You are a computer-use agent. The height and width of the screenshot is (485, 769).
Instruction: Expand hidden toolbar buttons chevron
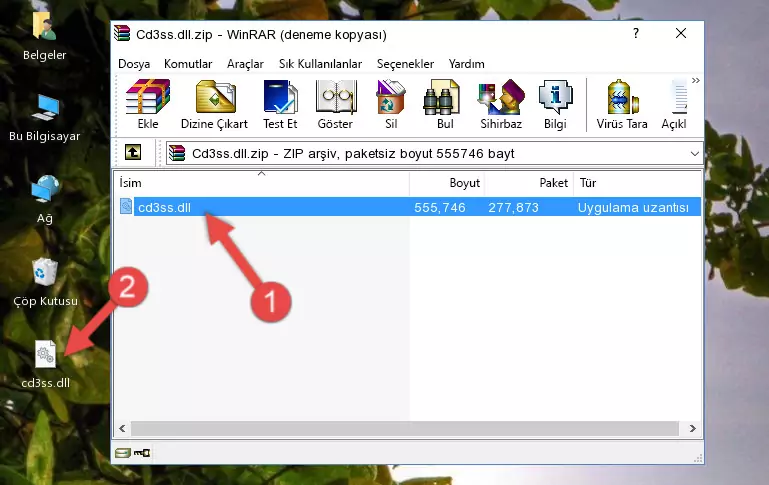coord(695,81)
